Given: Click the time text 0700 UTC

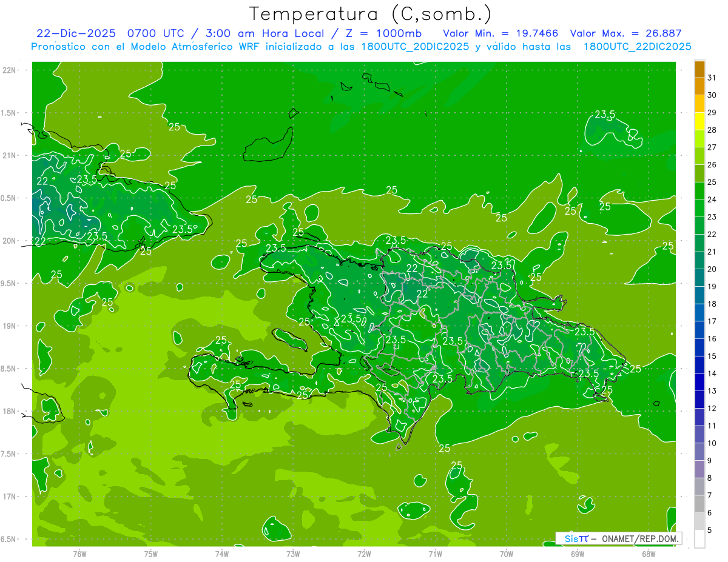Looking at the screenshot, I should [156, 33].
